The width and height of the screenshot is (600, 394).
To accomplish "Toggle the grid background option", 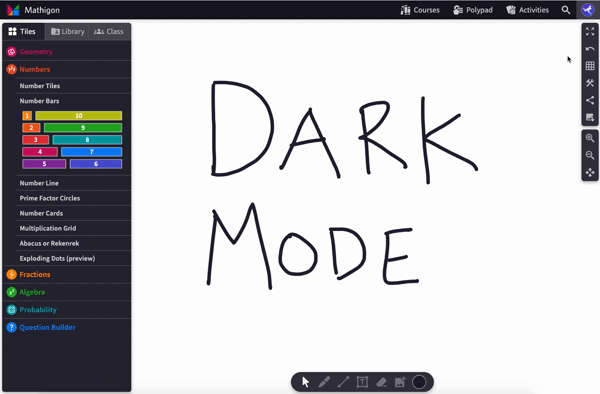I will coord(590,66).
